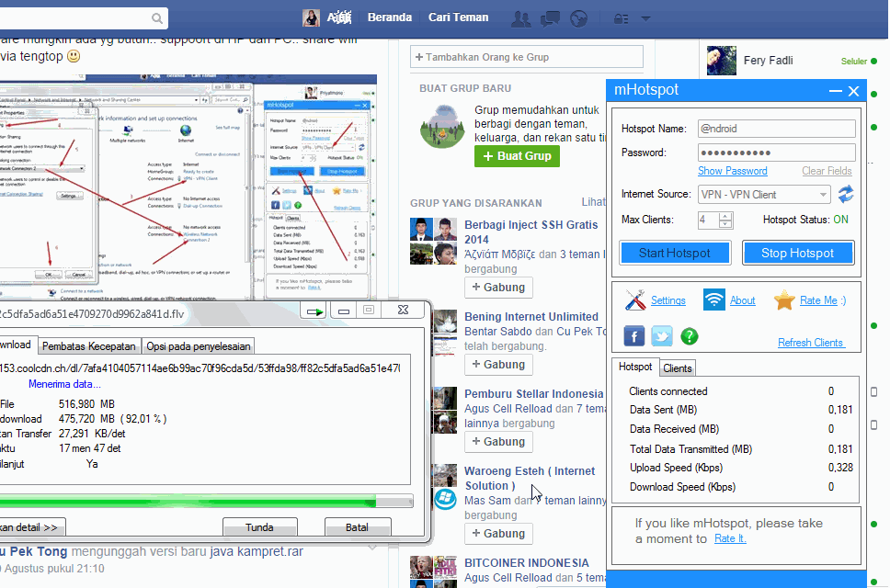Switch to the Clients tab
This screenshot has width=890, height=588.
[677, 368]
